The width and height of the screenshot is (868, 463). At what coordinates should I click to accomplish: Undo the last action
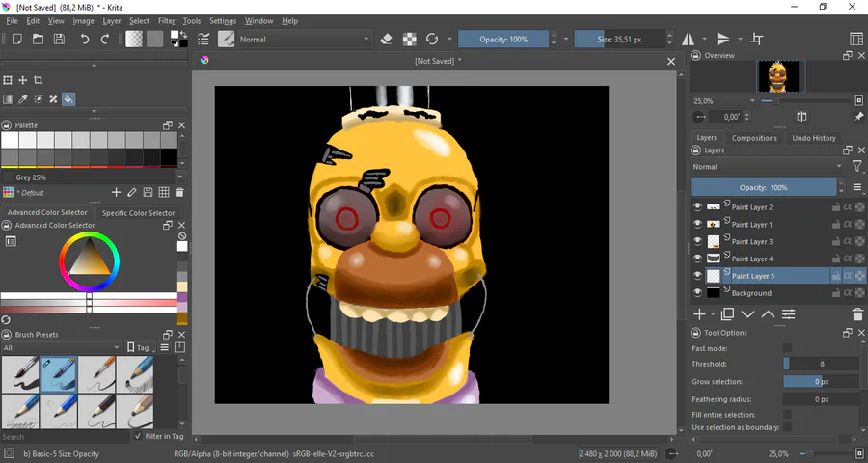point(84,40)
